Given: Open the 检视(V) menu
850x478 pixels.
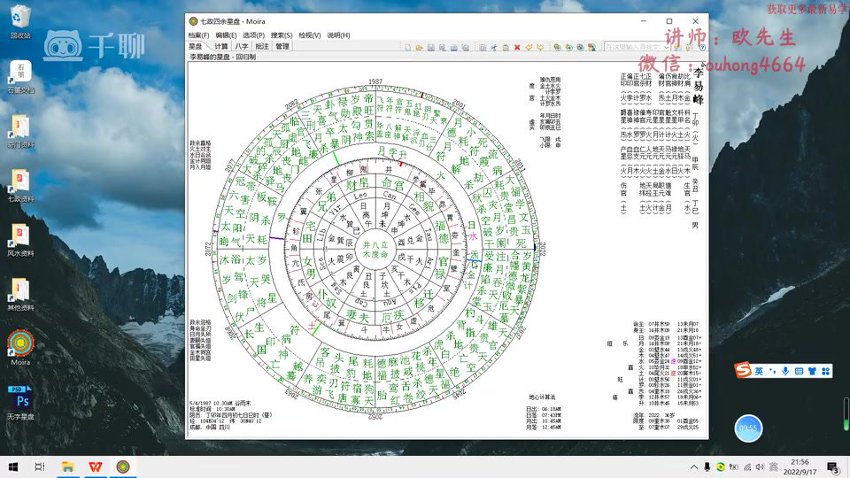Looking at the screenshot, I should point(310,35).
